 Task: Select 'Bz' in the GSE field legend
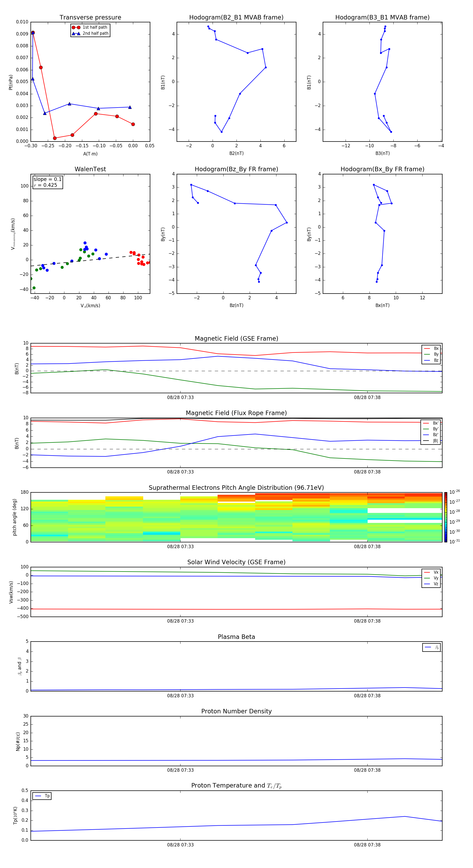[431, 360]
